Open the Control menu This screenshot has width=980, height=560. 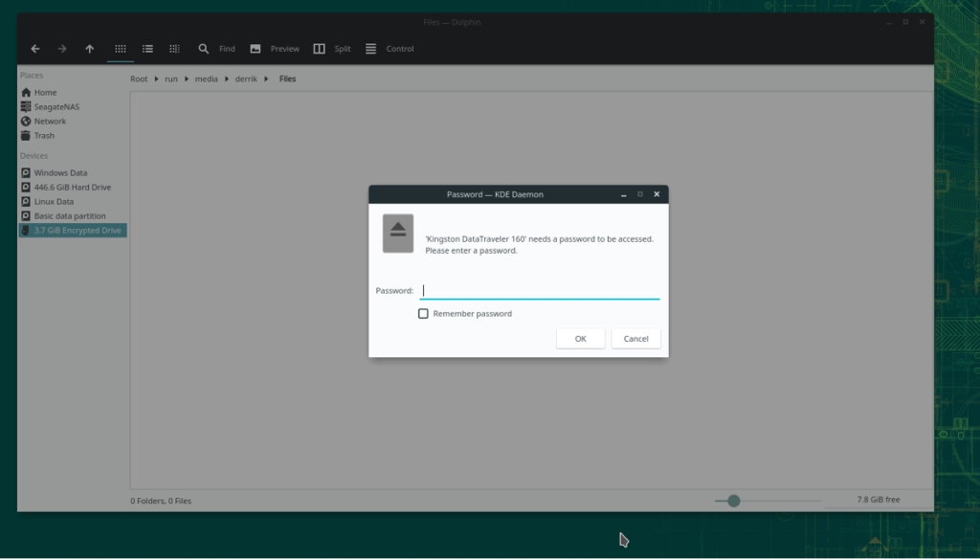[x=389, y=48]
